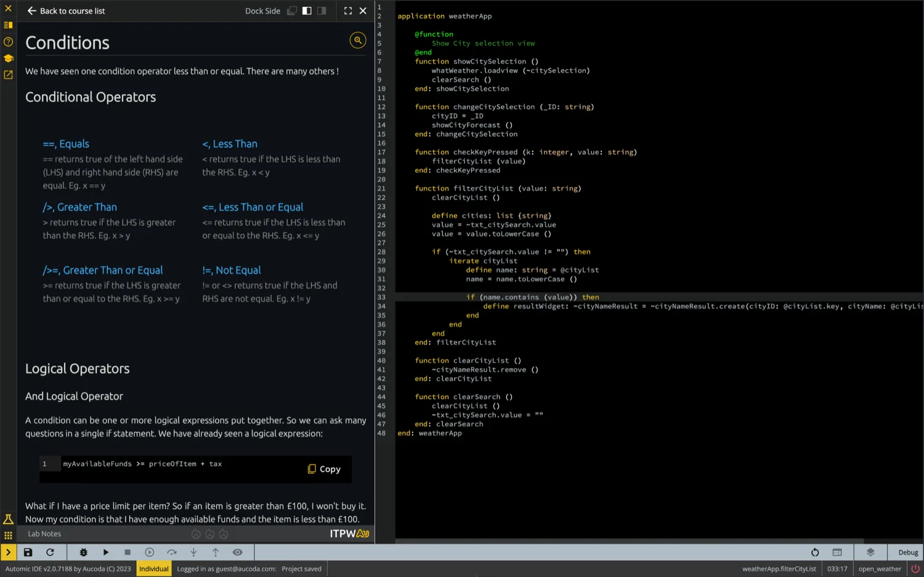Close the course panel
Image resolution: width=924 pixels, height=577 pixels.
click(363, 11)
